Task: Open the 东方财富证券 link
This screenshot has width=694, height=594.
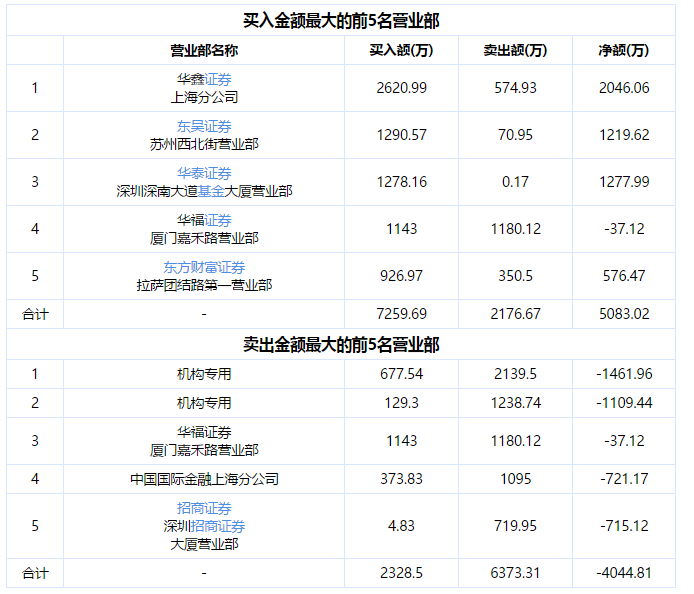Action: click(x=204, y=267)
